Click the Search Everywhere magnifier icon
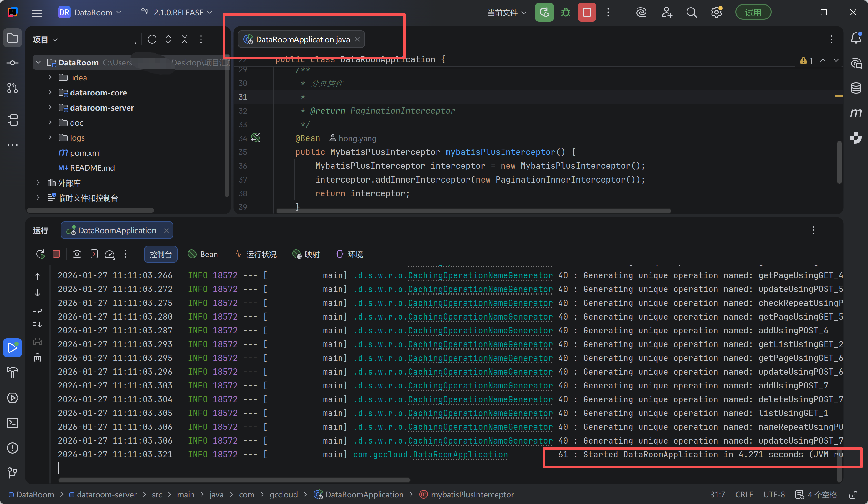The image size is (868, 504). click(691, 13)
